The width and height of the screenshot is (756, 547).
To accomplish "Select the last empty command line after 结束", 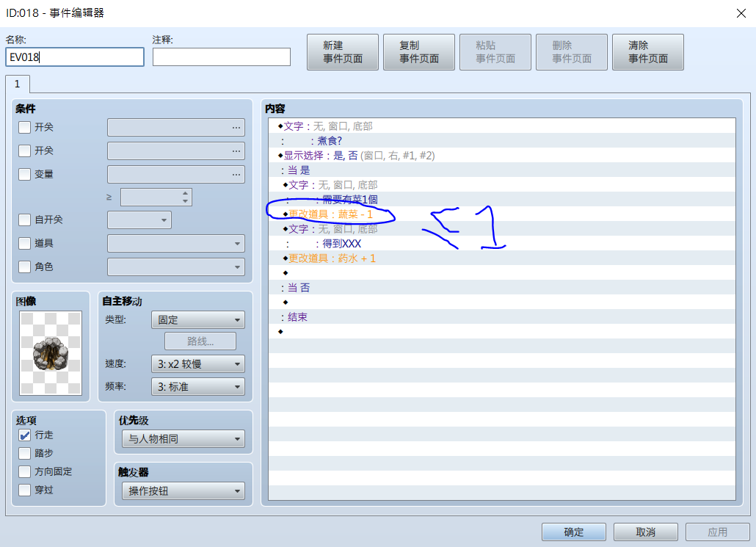I will click(502, 332).
